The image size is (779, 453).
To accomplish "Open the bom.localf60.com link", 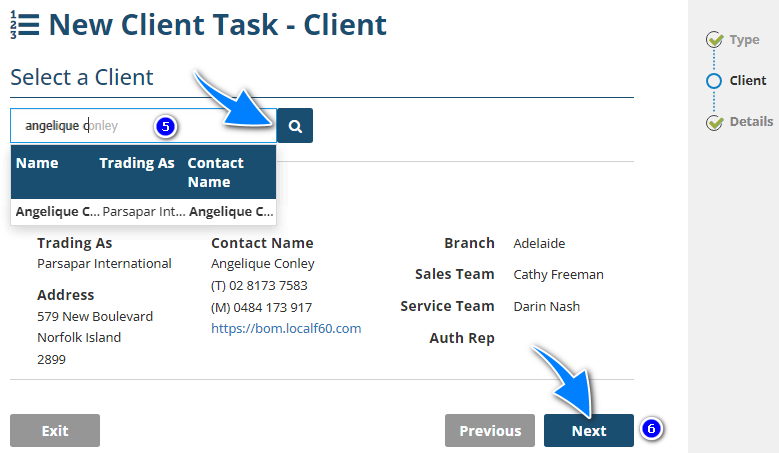I will click(x=286, y=328).
